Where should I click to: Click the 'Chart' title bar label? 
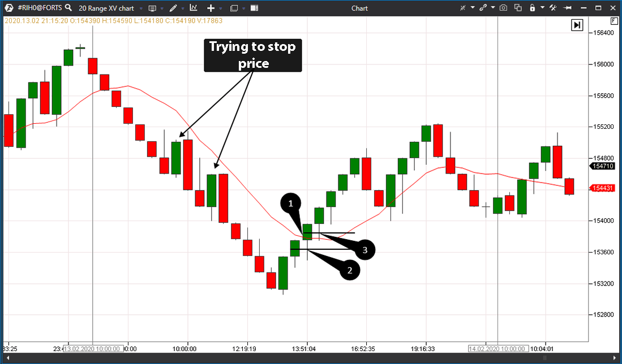coord(359,8)
